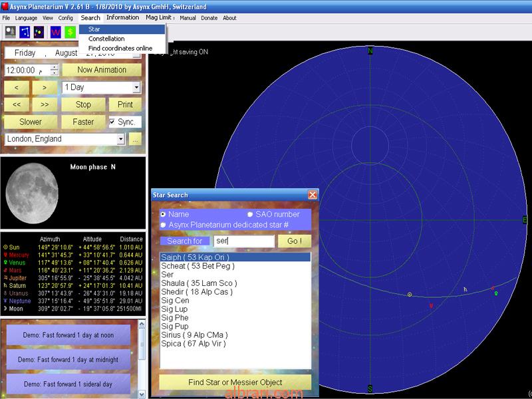Select Asynx Planetarium dedicated star # option
Image resolution: width=532 pixels, height=399 pixels.
click(163, 225)
